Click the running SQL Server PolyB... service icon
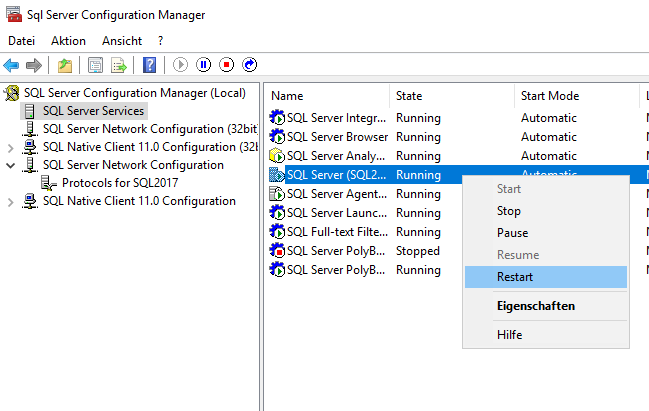Image resolution: width=649 pixels, height=411 pixels. tap(277, 270)
